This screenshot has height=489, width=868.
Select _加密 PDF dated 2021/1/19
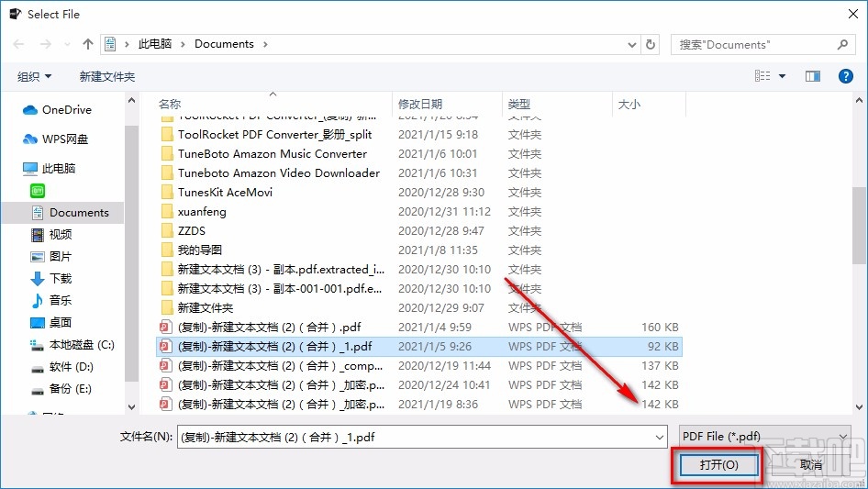419,405
